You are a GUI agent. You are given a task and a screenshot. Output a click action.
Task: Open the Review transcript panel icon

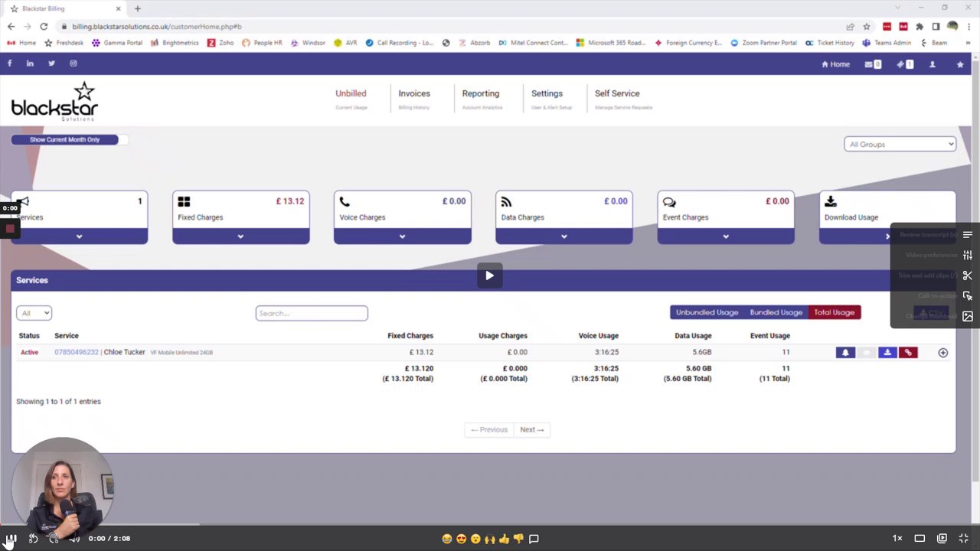click(968, 235)
